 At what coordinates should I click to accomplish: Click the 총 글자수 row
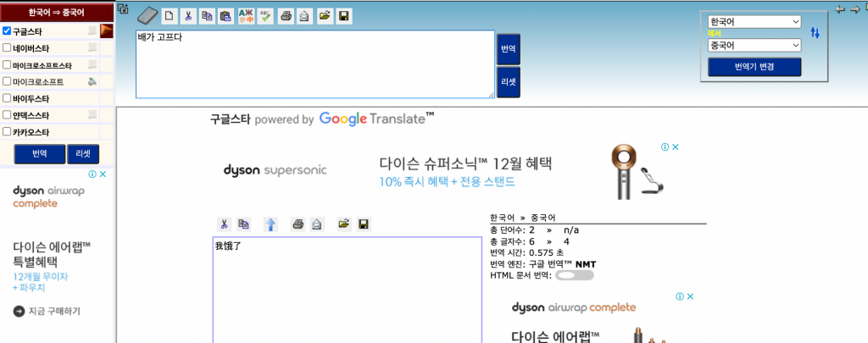tap(530, 241)
